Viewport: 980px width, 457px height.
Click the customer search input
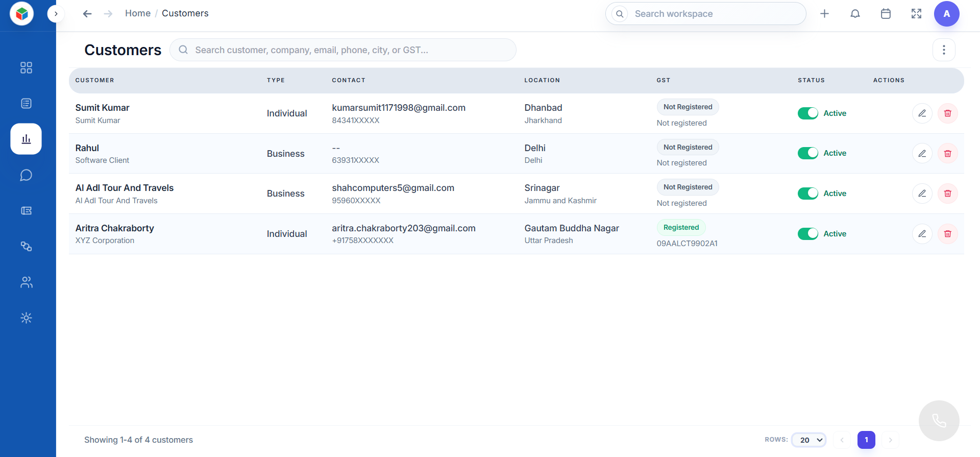[x=343, y=50]
